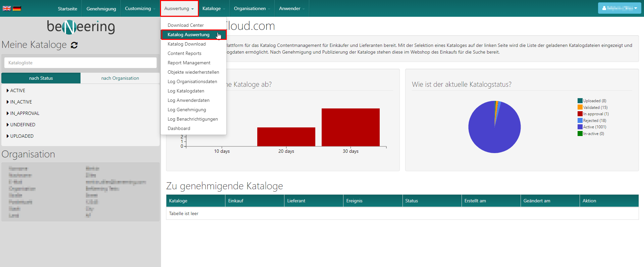The width and height of the screenshot is (644, 267).
Task: Open the Kataloge dropdown menu
Action: pos(213,8)
